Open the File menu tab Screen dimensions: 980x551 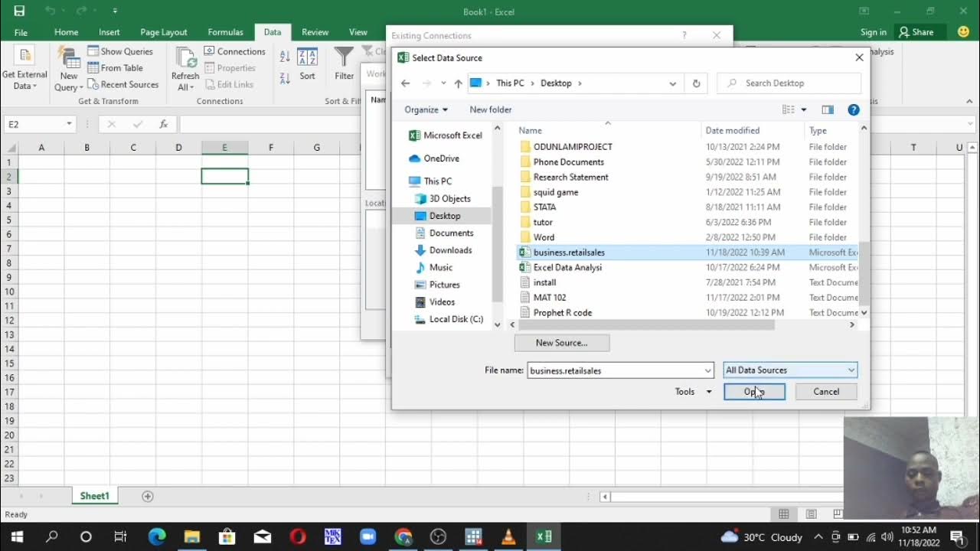tap(21, 32)
